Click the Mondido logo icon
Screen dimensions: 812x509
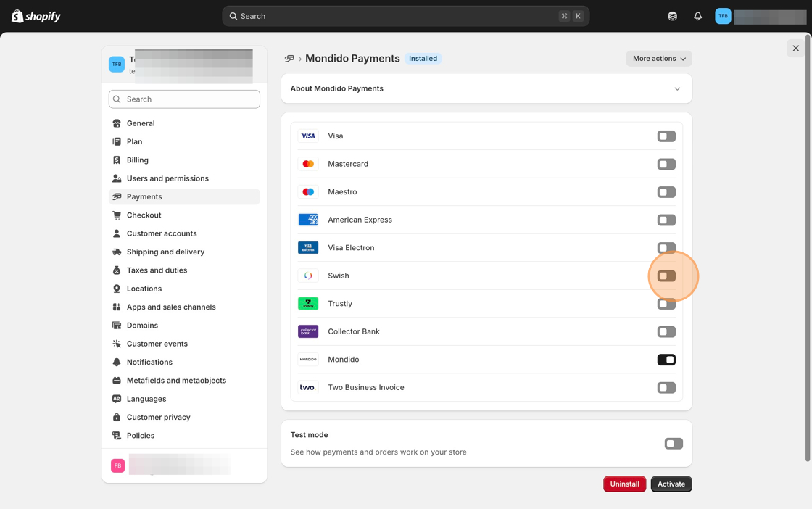(x=308, y=360)
